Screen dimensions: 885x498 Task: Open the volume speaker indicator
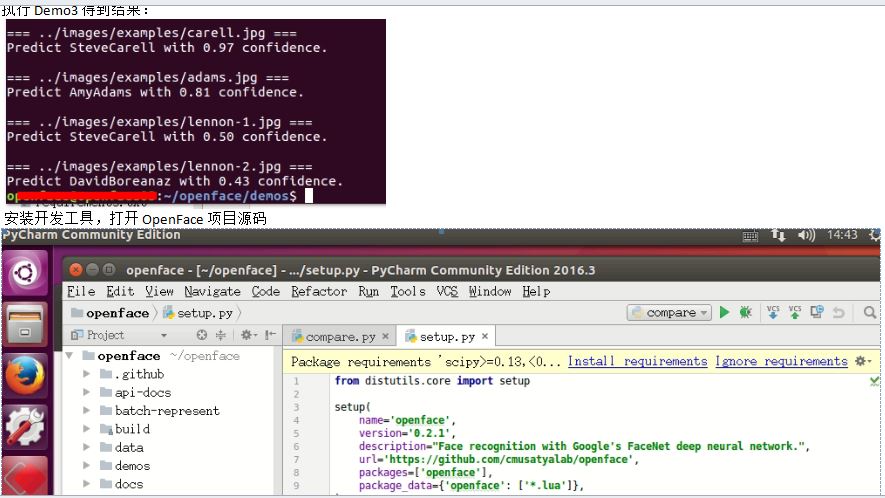click(806, 235)
